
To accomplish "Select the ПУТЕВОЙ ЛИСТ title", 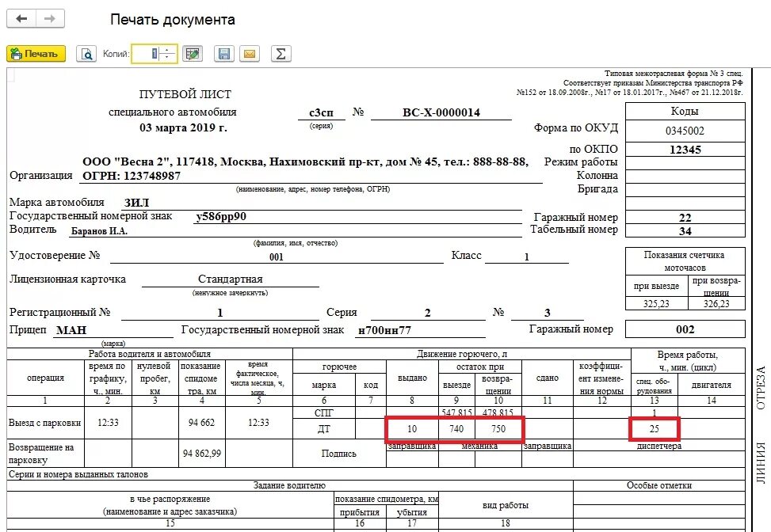I will click(x=185, y=94).
